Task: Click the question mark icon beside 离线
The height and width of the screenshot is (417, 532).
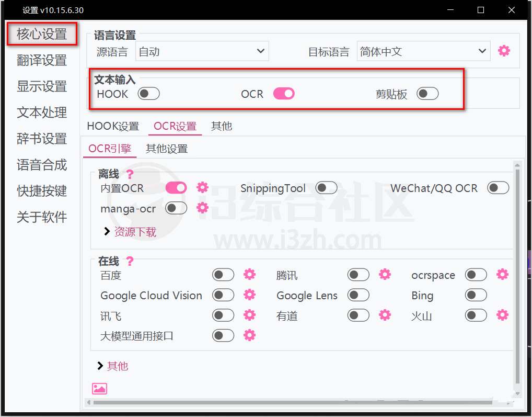Action: (129, 173)
